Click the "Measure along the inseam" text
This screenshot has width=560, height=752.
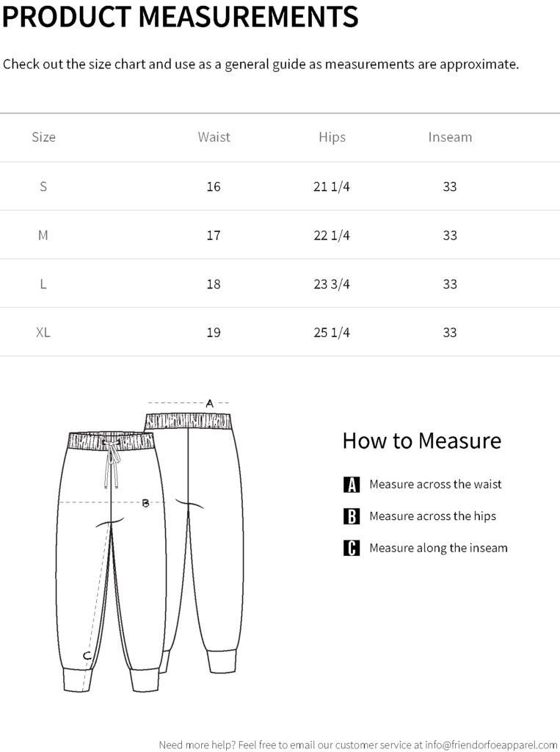click(x=438, y=548)
